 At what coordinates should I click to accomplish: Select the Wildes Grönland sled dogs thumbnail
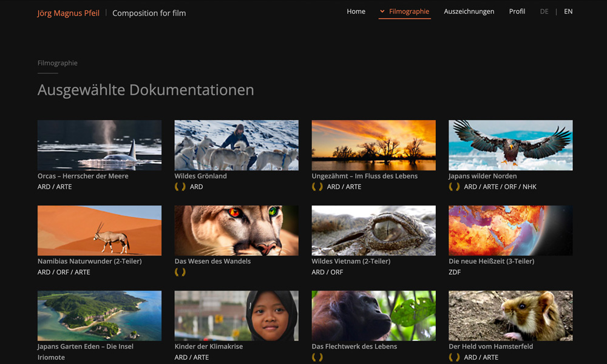click(237, 145)
